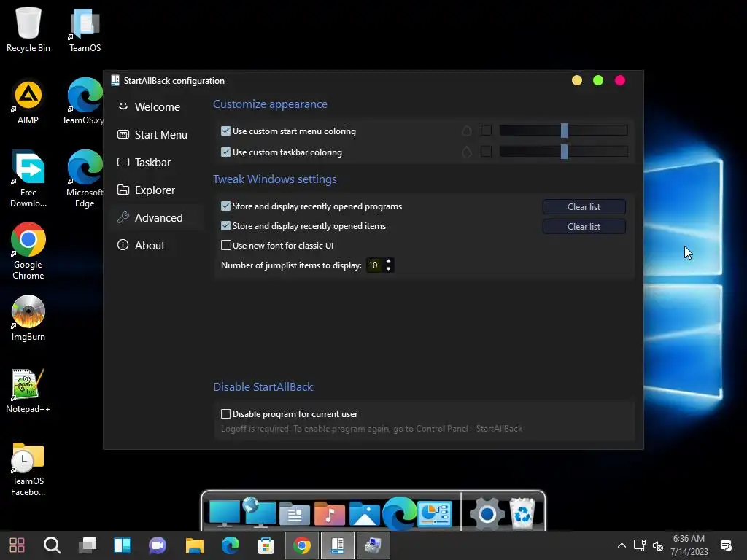
Task: Click the start menu coloring droplet icon
Action: coord(466,131)
